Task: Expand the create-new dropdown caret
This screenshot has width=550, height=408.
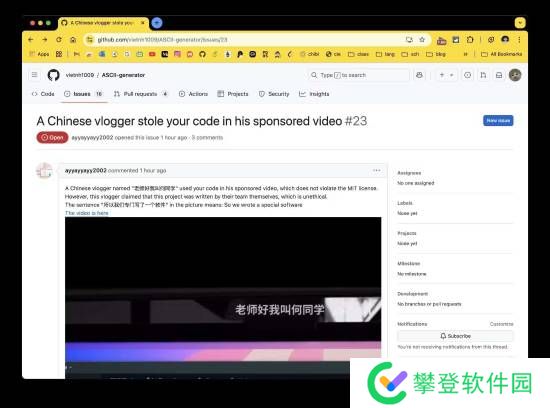Action: pyautogui.click(x=452, y=75)
